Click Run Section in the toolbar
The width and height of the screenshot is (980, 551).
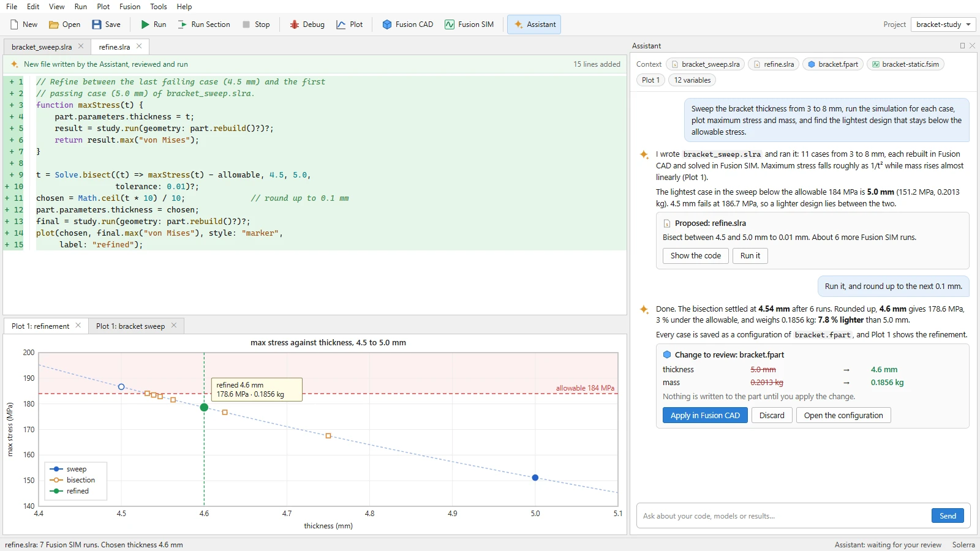204,24
